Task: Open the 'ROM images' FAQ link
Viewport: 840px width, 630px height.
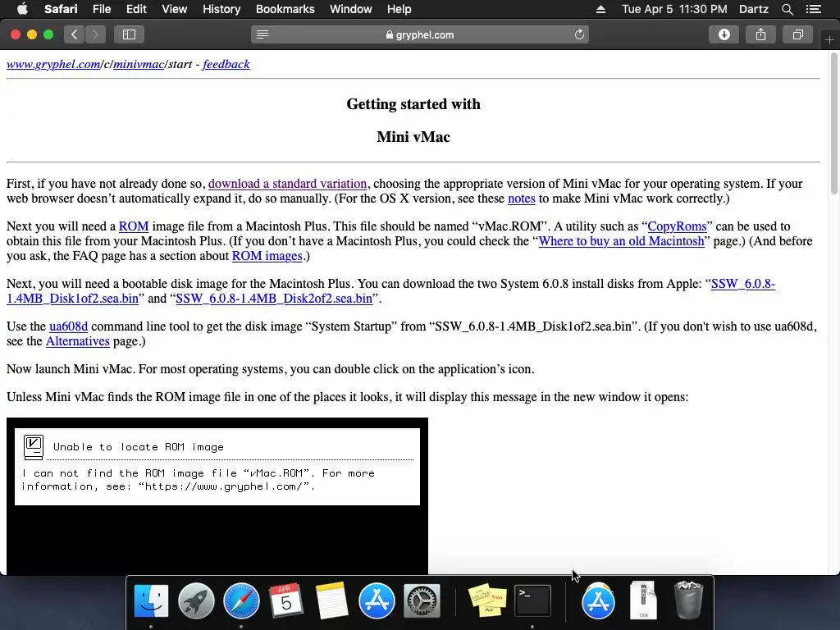Action: click(267, 256)
